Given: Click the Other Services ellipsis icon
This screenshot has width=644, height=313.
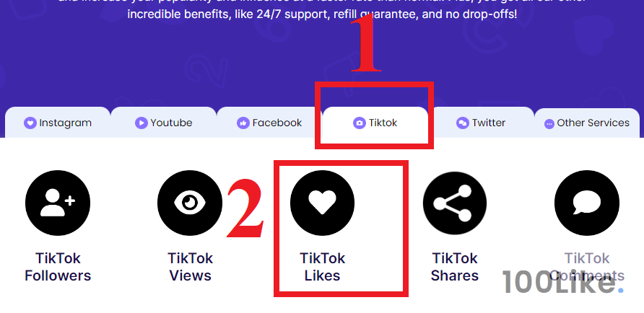Looking at the screenshot, I should pyautogui.click(x=549, y=124).
